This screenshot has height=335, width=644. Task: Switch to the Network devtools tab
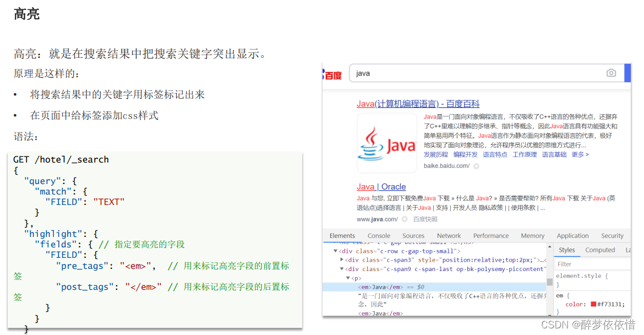(x=449, y=235)
